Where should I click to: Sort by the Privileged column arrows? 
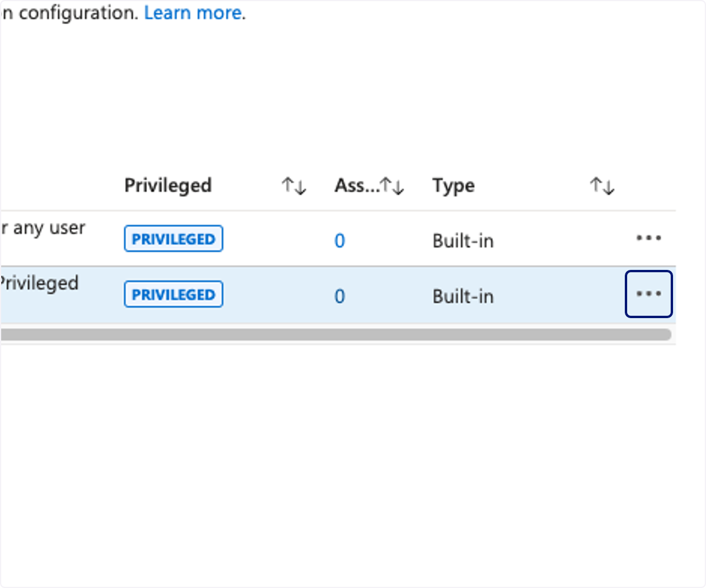pos(294,186)
